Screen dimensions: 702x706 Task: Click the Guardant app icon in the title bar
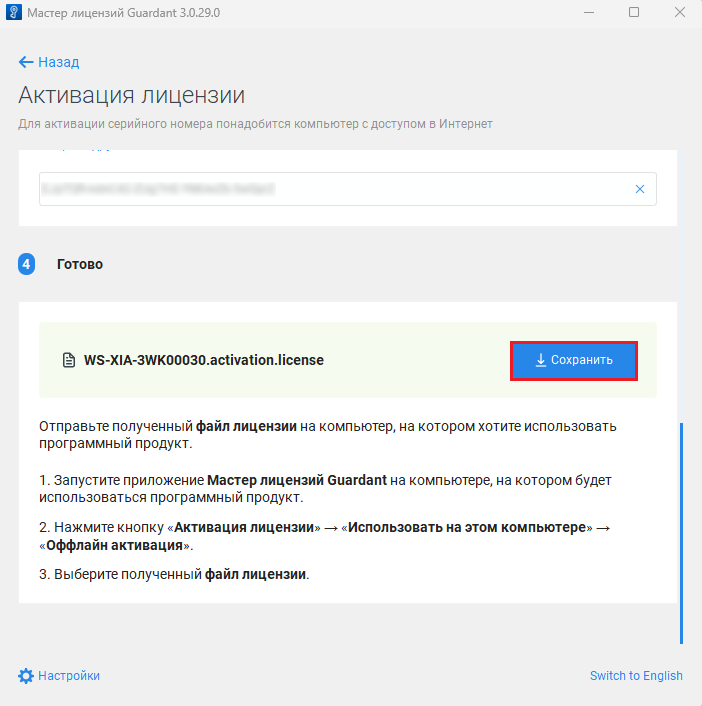12,12
